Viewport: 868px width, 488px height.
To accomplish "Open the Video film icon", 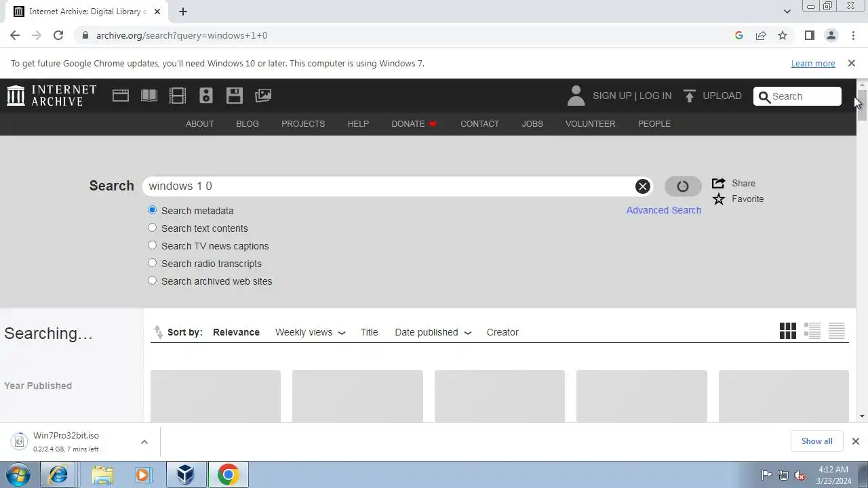I will pyautogui.click(x=178, y=96).
